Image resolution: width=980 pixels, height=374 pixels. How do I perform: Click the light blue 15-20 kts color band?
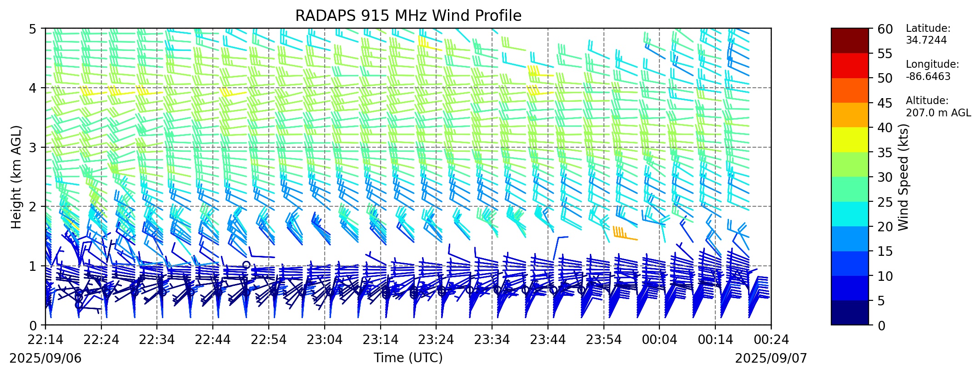coord(849,239)
